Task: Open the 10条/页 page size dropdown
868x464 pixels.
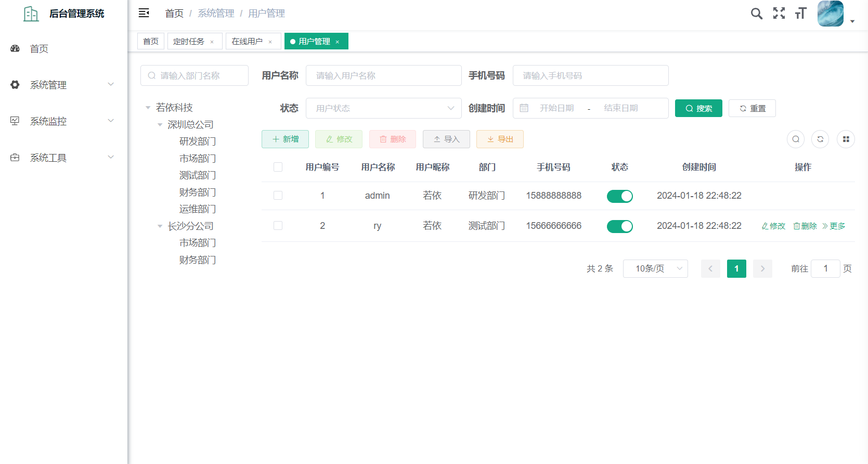Action: [x=655, y=268]
